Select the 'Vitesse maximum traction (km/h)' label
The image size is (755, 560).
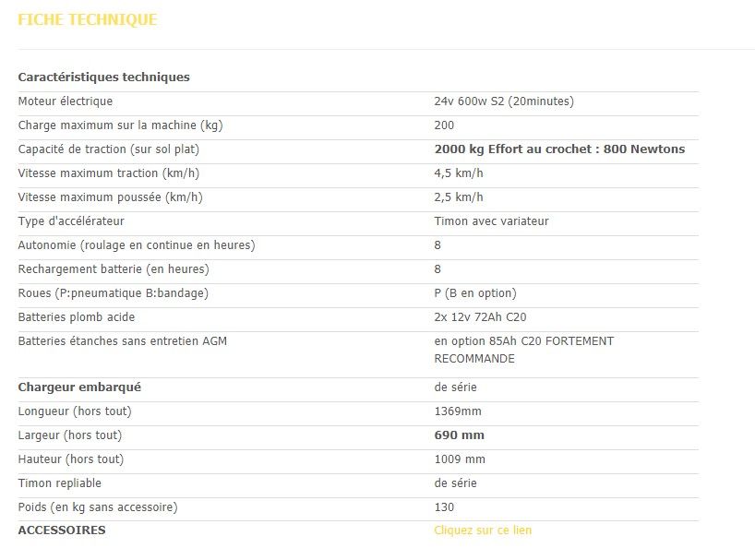point(109,173)
